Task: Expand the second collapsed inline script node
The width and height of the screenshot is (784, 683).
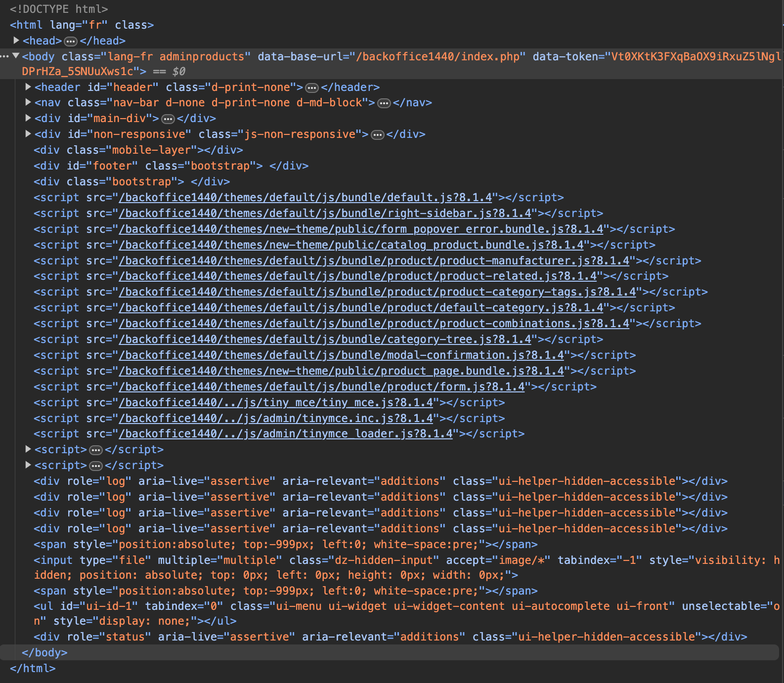Action: pyautogui.click(x=28, y=465)
